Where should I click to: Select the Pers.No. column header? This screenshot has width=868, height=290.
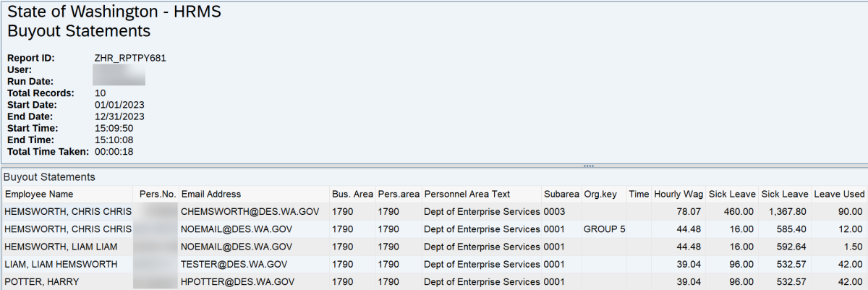(x=158, y=195)
